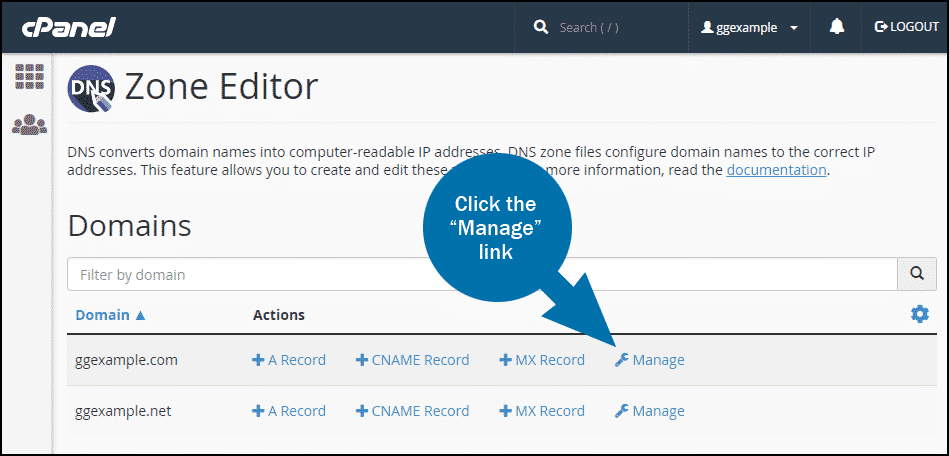Click the Domains heading
This screenshot has width=949, height=456.
[130, 226]
